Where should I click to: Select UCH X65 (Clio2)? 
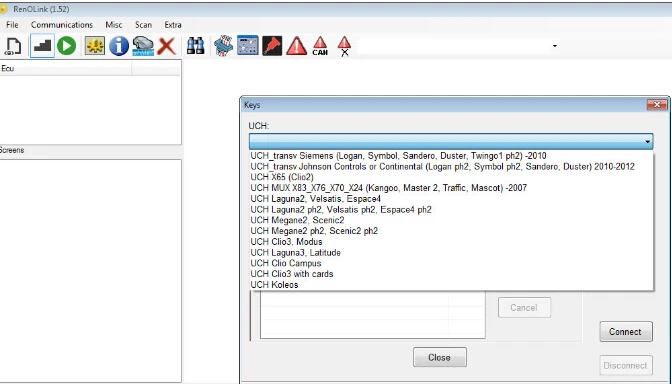(452, 177)
